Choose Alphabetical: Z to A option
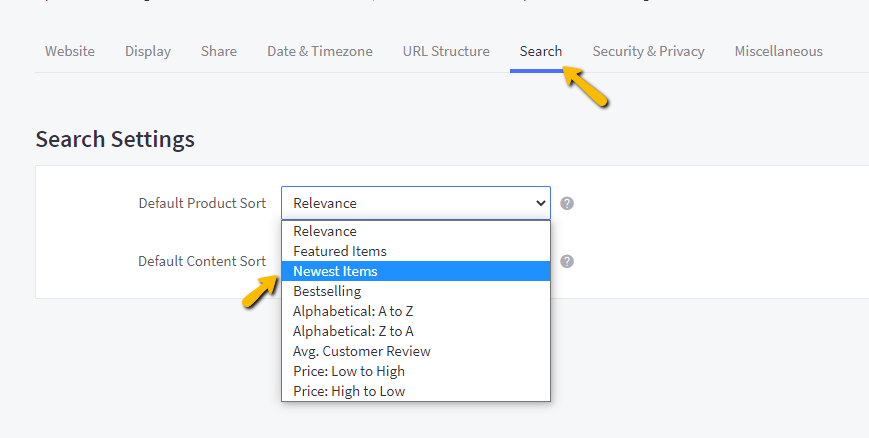This screenshot has width=869, height=438. coord(416,331)
